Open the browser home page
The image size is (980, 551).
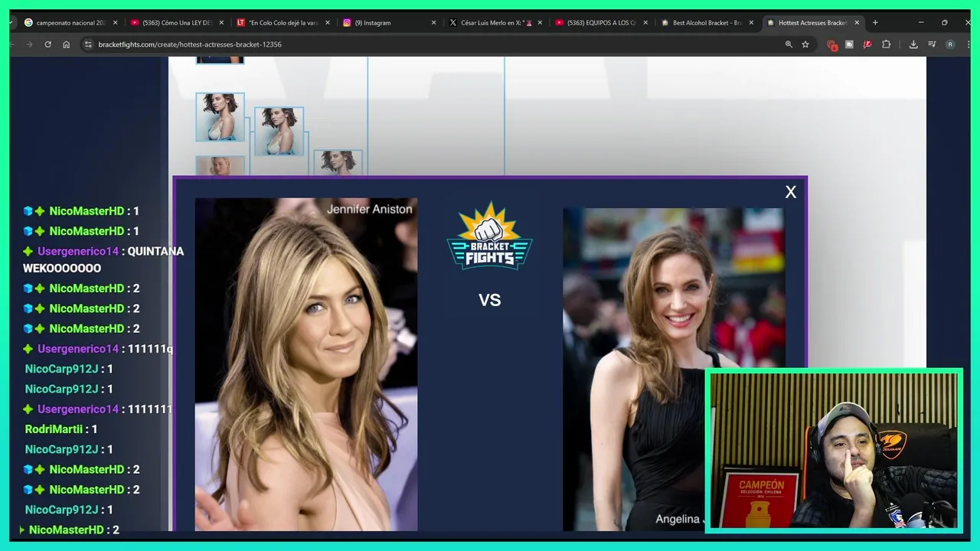66,44
